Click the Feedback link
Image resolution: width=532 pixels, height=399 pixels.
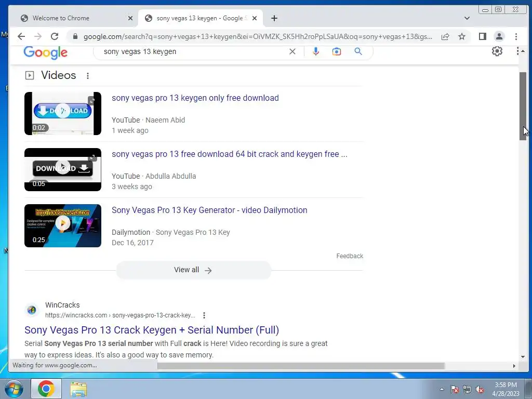(x=350, y=256)
